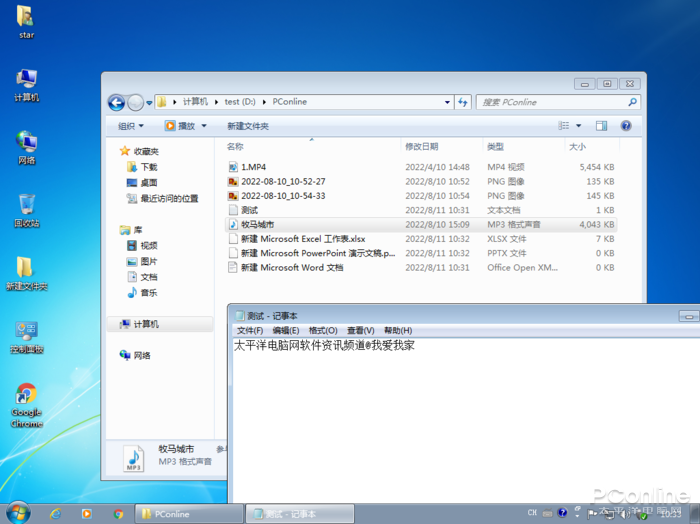The height and width of the screenshot is (524, 700).
Task: Launch Internet Explorer from taskbar
Action: [x=55, y=513]
